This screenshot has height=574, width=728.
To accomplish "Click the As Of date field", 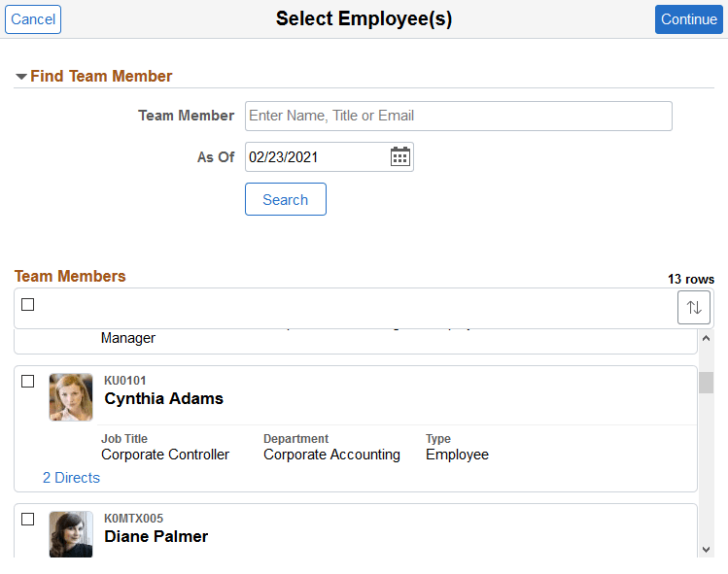I will point(316,156).
